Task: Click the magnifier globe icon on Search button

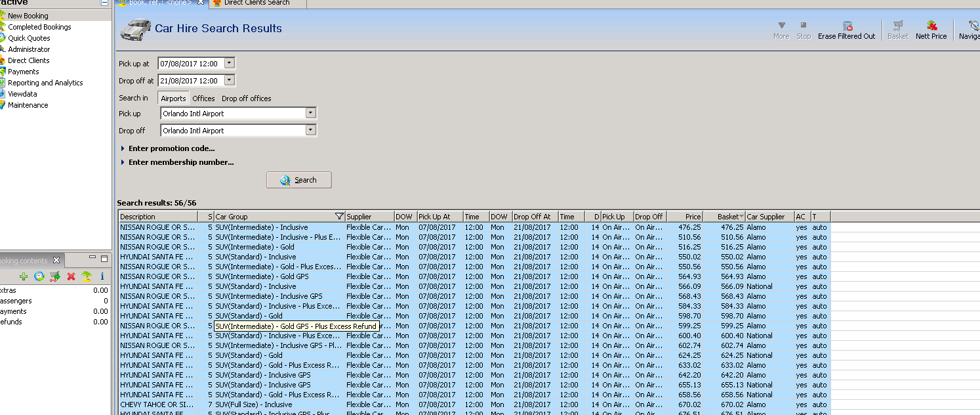Action: point(285,180)
